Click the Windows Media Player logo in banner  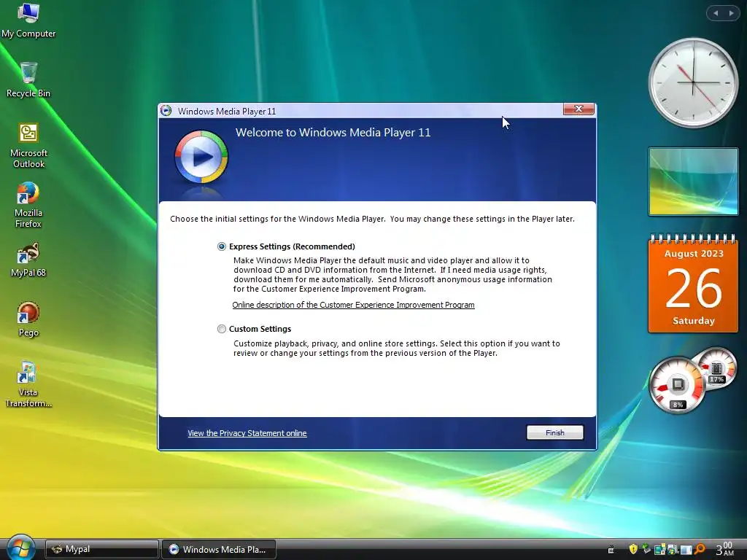[x=201, y=157]
